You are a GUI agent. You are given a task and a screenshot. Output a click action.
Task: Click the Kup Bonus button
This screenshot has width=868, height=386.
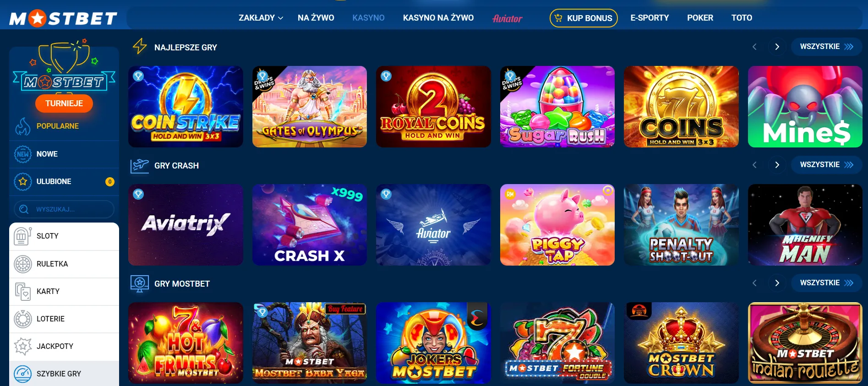point(584,18)
